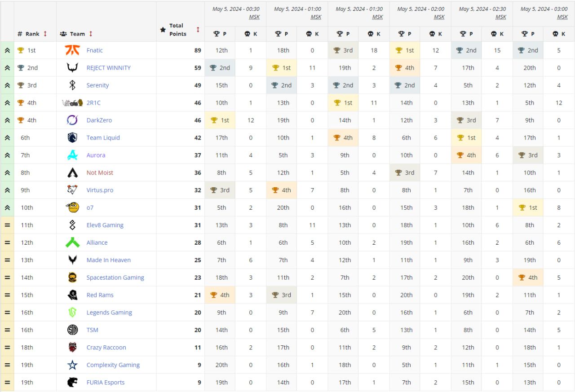Screen dimensions: 575x392
Task: Click the FURIA Esports logo
Action: point(72,383)
